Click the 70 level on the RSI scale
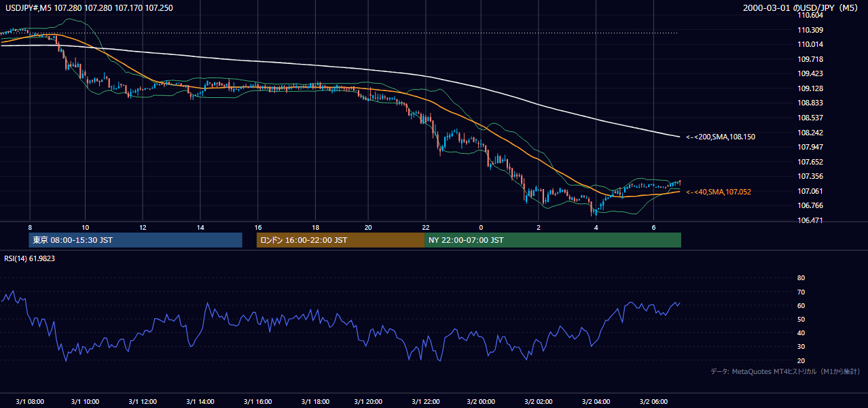The image size is (868, 408). [801, 292]
